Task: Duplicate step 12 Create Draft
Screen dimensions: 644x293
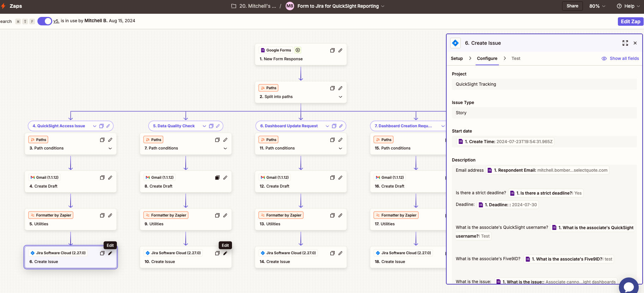Action: click(332, 178)
